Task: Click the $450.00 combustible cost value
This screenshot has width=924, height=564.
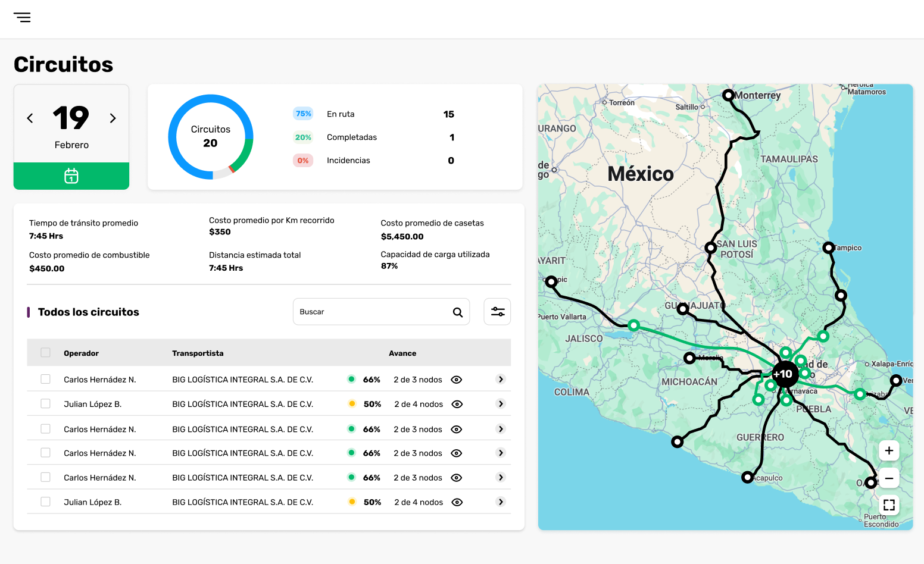Action: (47, 269)
